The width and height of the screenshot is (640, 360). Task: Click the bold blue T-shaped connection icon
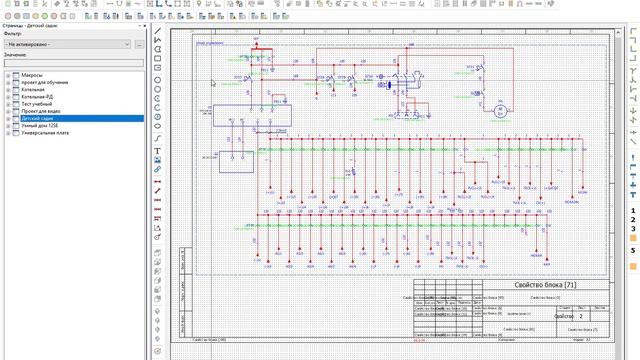633,195
